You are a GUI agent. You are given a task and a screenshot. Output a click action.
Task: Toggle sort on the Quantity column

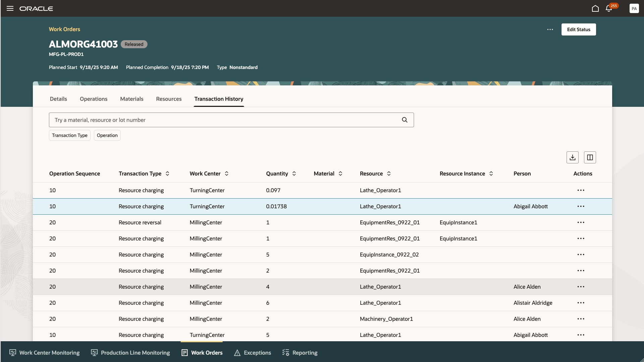[x=294, y=173]
